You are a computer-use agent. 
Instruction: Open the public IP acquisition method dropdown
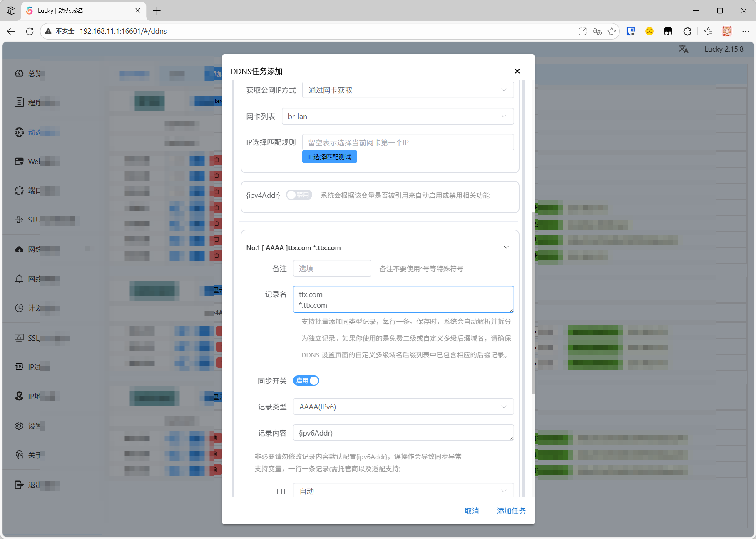pyautogui.click(x=408, y=90)
